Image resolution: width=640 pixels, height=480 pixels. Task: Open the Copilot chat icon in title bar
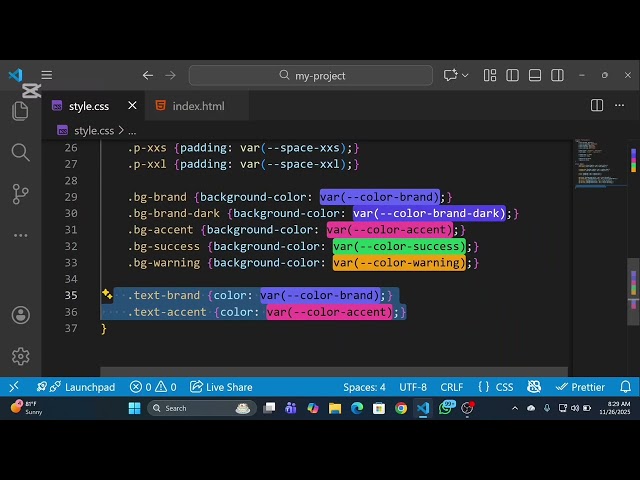click(450, 76)
